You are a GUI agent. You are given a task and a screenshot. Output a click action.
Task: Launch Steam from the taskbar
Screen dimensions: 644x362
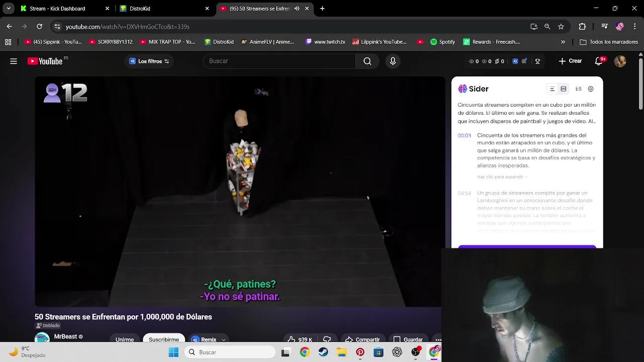pos(323,352)
